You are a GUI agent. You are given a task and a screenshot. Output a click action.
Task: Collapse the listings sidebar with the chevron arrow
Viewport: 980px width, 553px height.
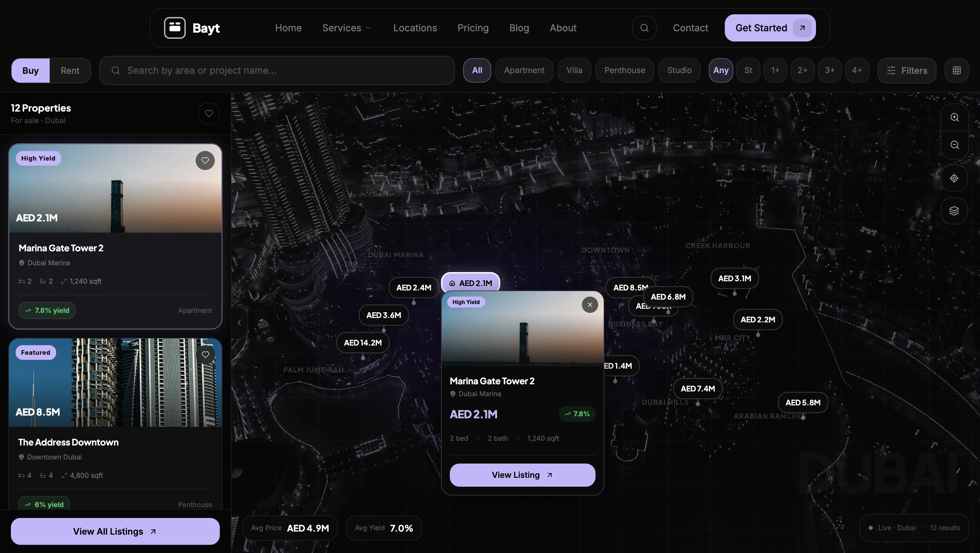[x=239, y=322]
